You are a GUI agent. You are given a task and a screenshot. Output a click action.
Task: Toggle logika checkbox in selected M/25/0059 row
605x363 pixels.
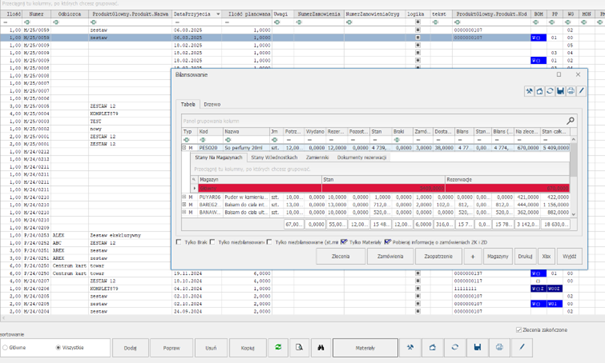point(418,37)
